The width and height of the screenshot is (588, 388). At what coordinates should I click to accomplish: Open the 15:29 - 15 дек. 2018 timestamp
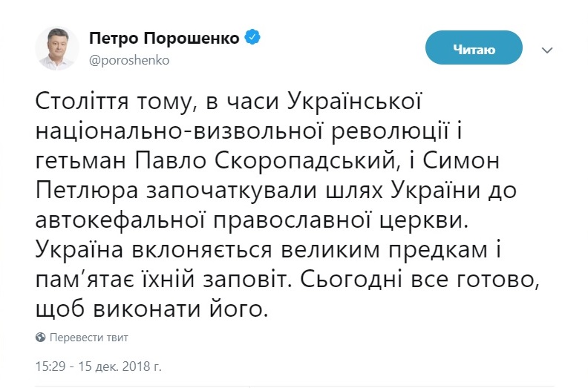98,366
